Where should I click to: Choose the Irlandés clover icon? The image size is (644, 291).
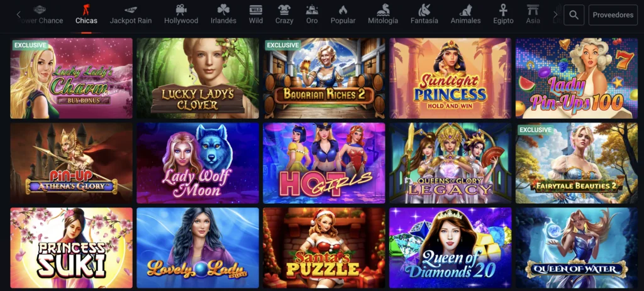tap(223, 9)
